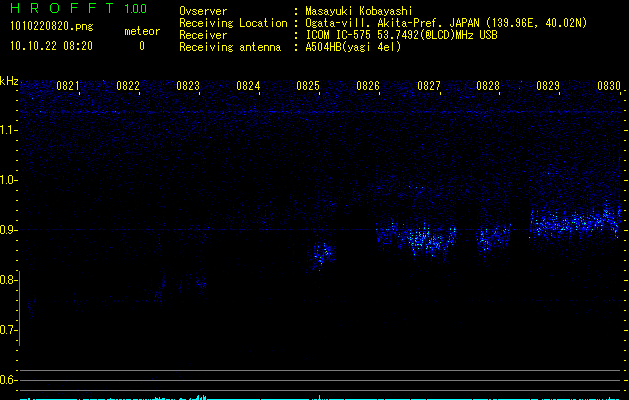Select the version number 1.0.0
The height and width of the screenshot is (400, 629).
tap(136, 9)
